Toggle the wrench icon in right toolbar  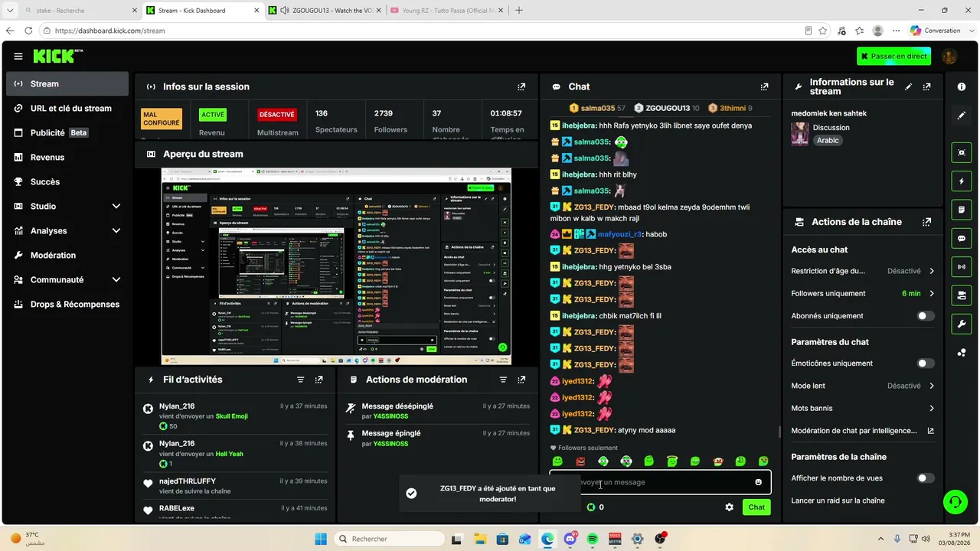coord(962,324)
